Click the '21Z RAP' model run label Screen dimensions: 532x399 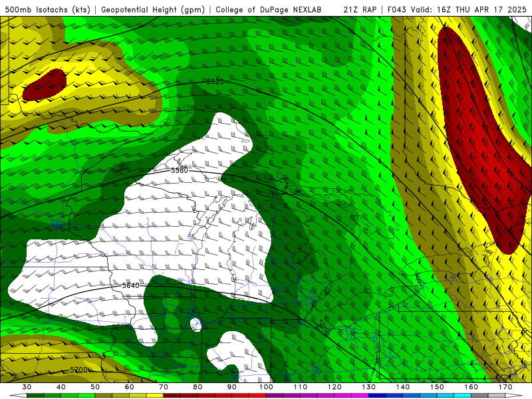pyautogui.click(x=359, y=9)
